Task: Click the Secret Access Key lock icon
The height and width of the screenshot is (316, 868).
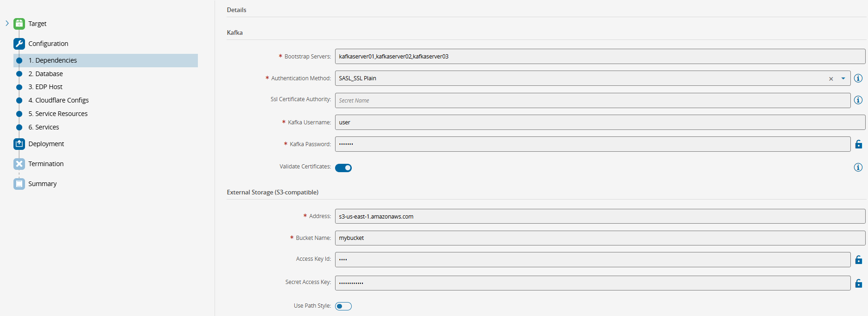Action: (858, 283)
